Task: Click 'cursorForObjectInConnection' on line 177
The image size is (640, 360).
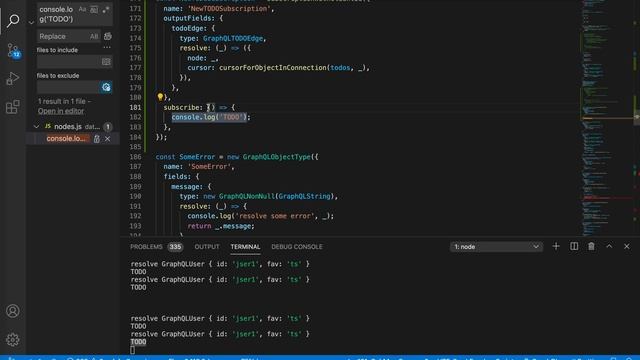Action: [x=273, y=68]
